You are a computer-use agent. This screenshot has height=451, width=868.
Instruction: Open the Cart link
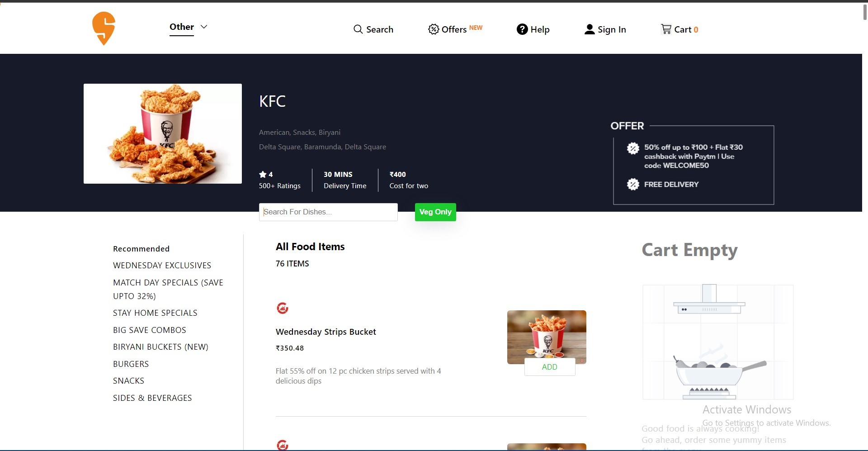(x=679, y=29)
